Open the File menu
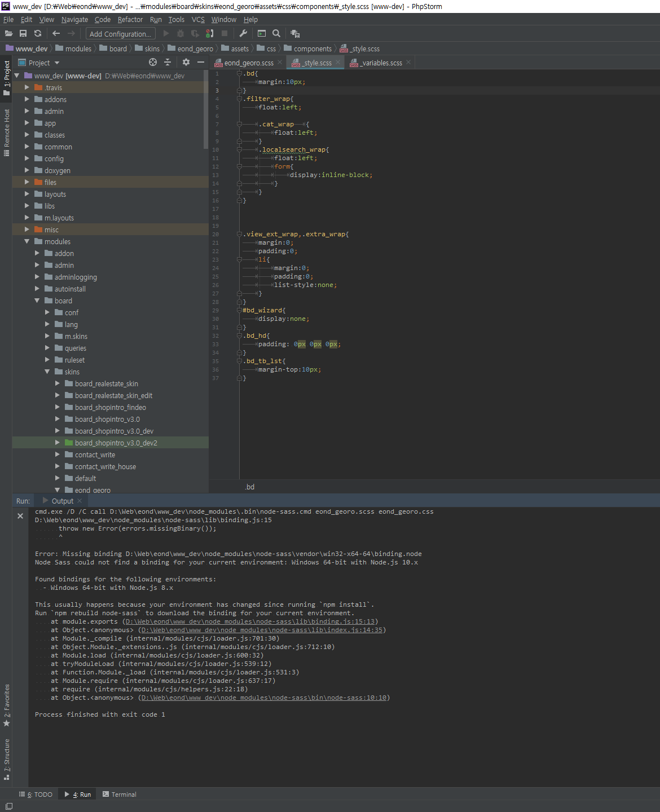The image size is (660, 812). [x=8, y=19]
